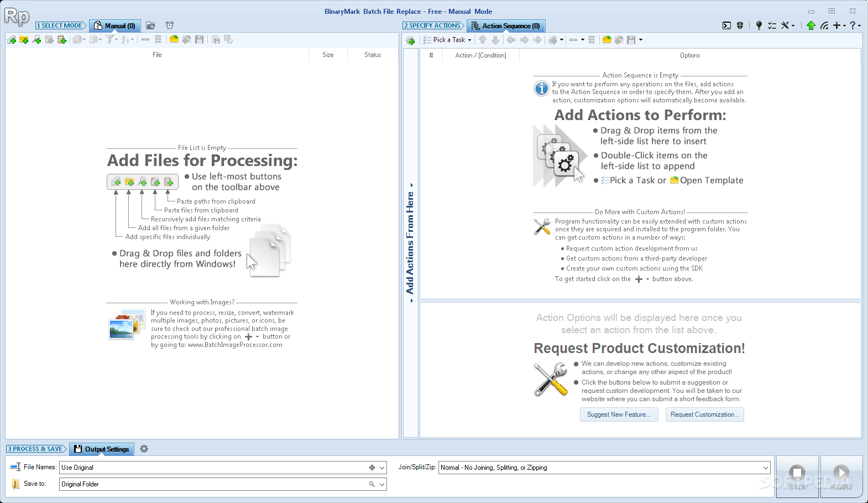Expand the Add Actions From Here side panel
868x503 pixels.
click(411, 243)
